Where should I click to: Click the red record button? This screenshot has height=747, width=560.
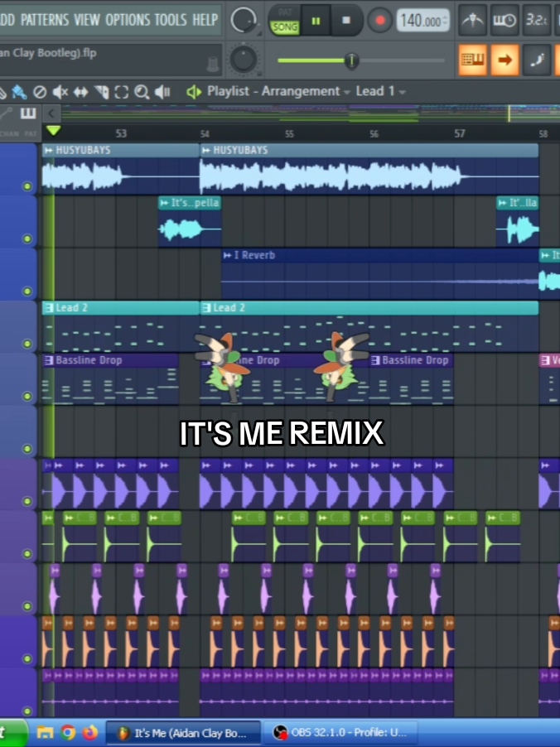[x=380, y=21]
